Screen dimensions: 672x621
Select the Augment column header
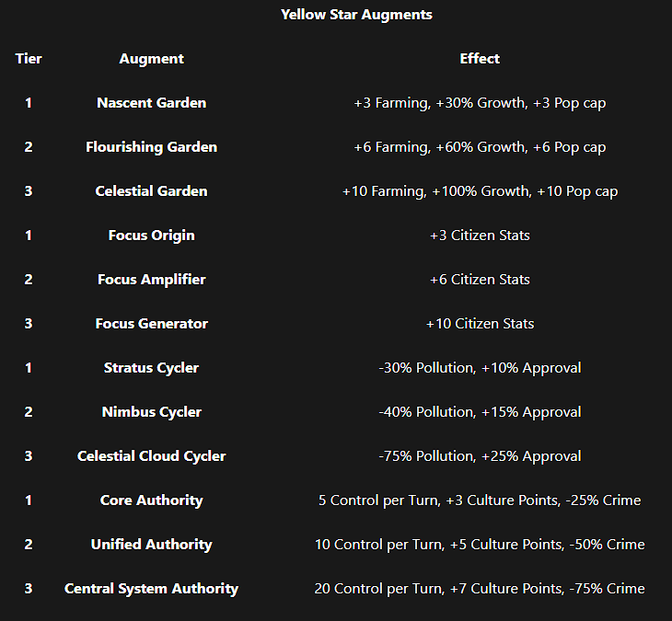coord(151,59)
